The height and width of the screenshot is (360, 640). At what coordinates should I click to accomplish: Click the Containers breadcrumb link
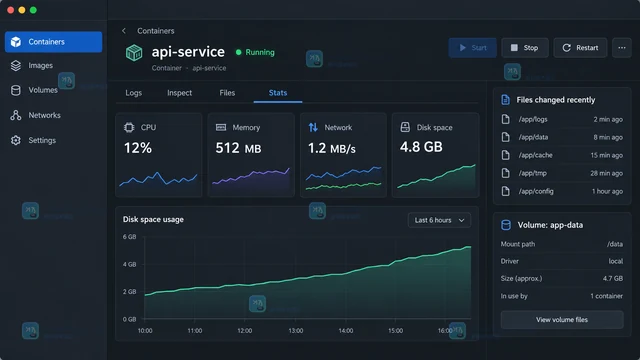tap(156, 31)
